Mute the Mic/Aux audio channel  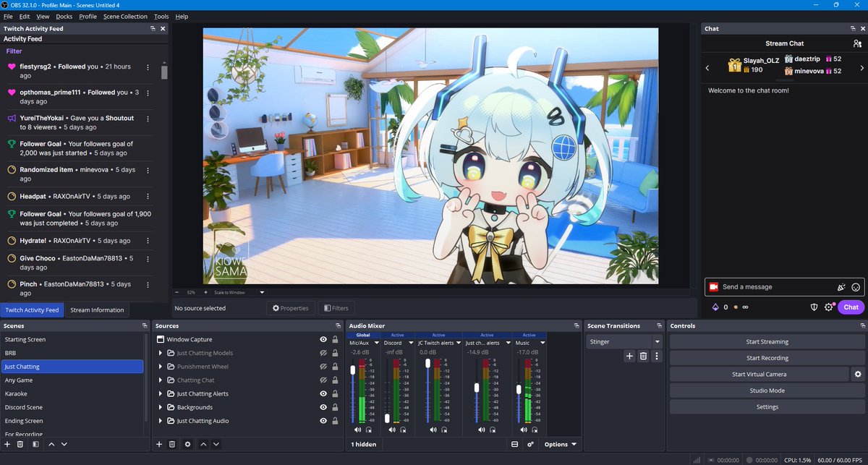click(x=357, y=429)
